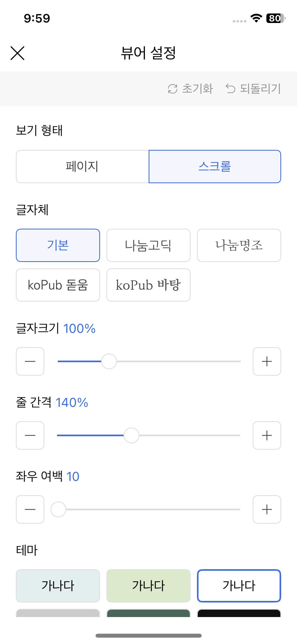Click the 글자크기 slider handle
The width and height of the screenshot is (297, 644).
109,361
